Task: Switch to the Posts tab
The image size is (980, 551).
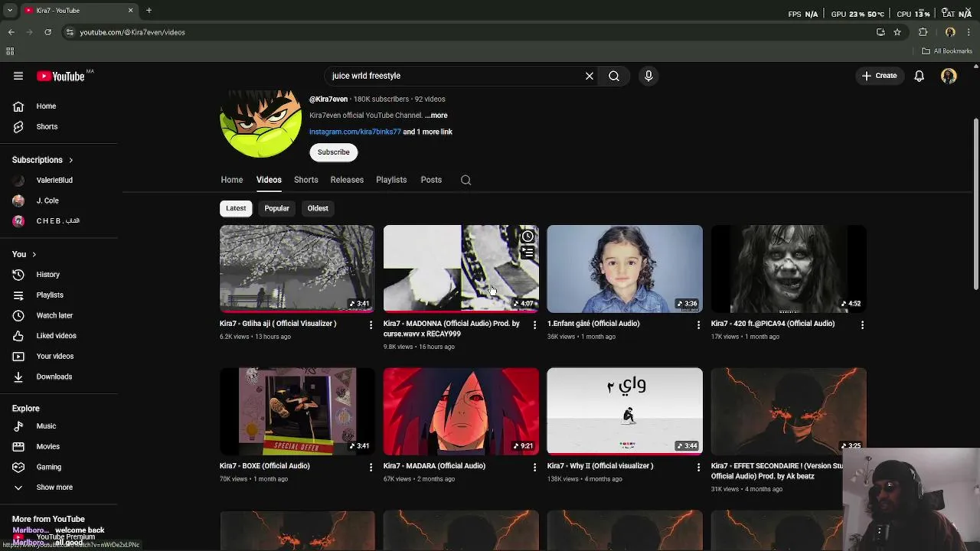Action: 431,180
